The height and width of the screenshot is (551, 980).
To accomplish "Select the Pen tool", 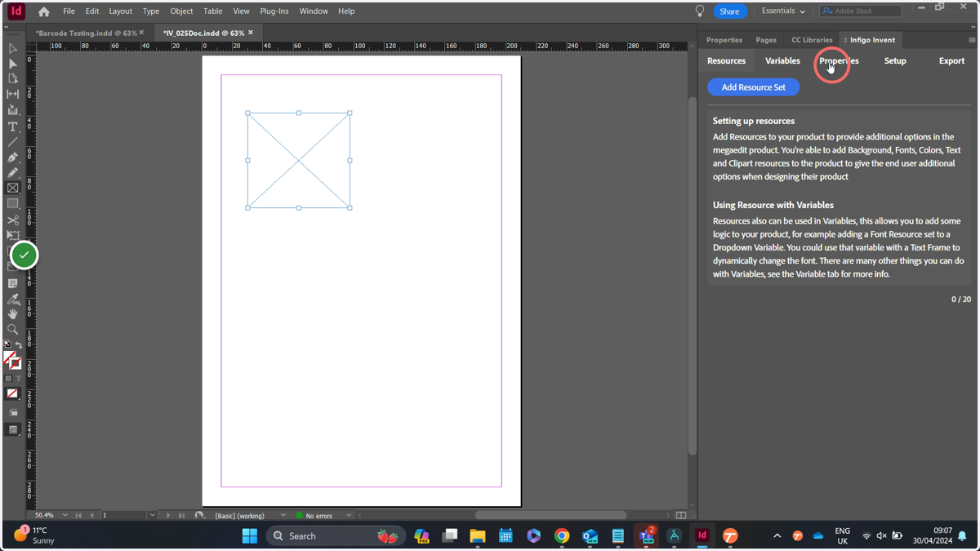I will (x=12, y=158).
